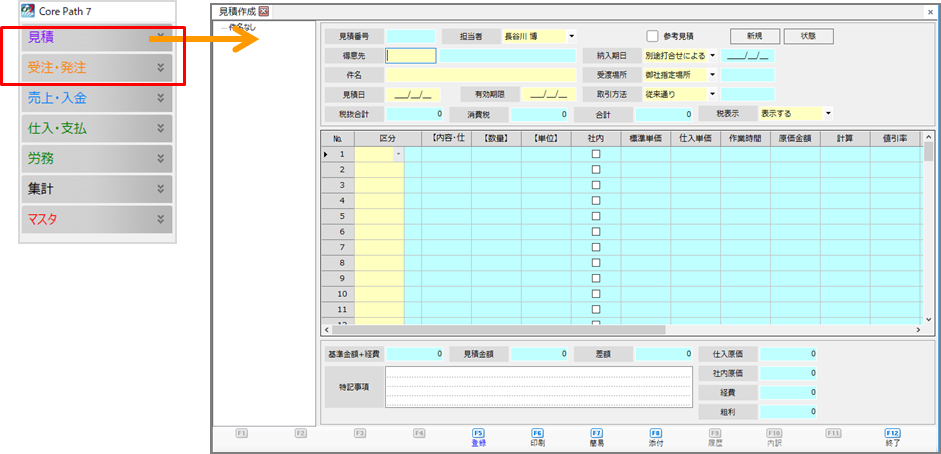Image resolution: width=941 pixels, height=454 pixels.
Task: Enable the 参考見積 checkbox
Action: coord(652,36)
